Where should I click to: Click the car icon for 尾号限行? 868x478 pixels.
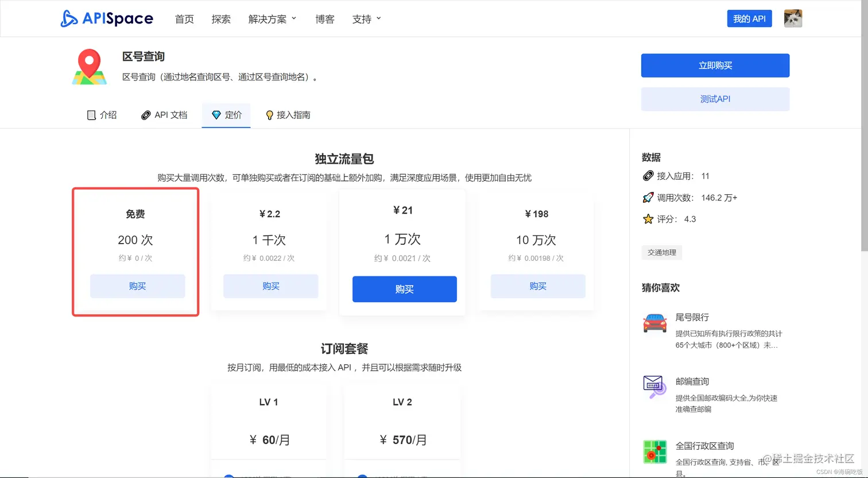click(654, 324)
